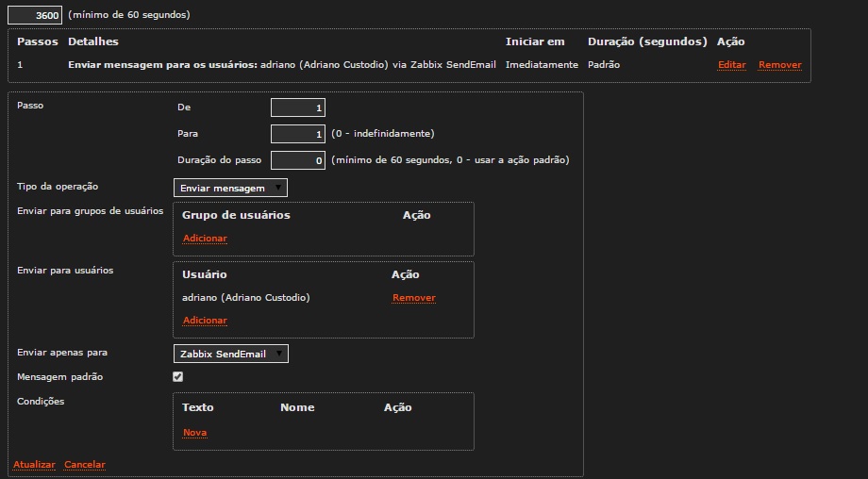
Task: Click Editar link for step 1
Action: point(731,65)
